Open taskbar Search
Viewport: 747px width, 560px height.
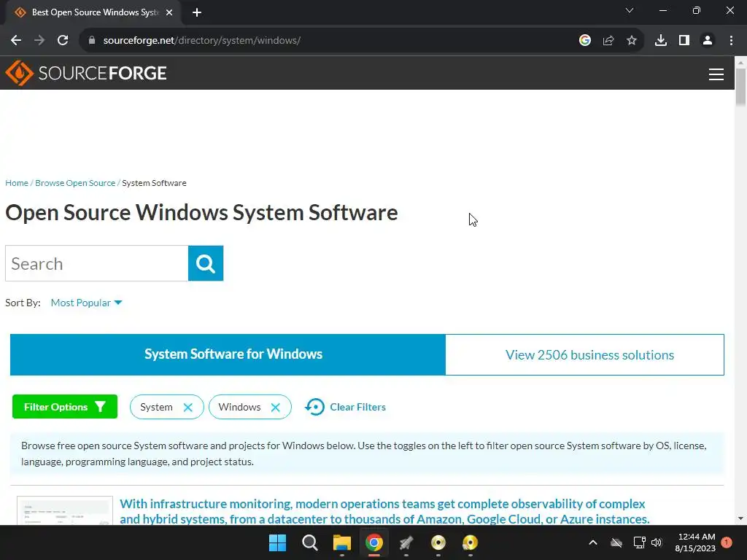(x=309, y=542)
